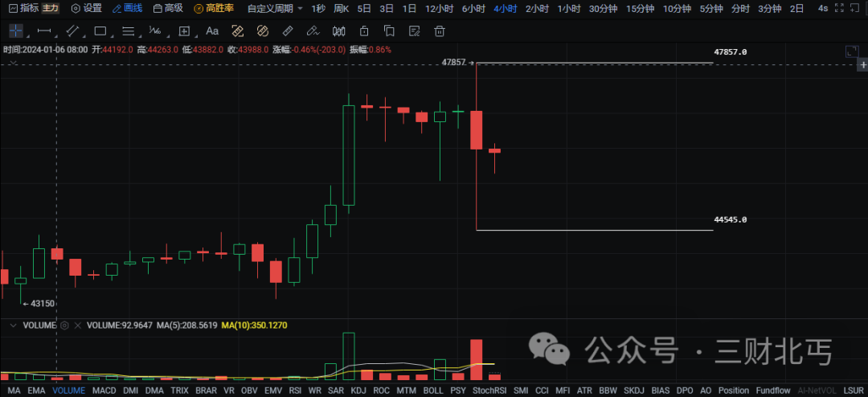Select the Aa text tool
Image resolution: width=868 pixels, height=397 pixels.
(x=212, y=31)
